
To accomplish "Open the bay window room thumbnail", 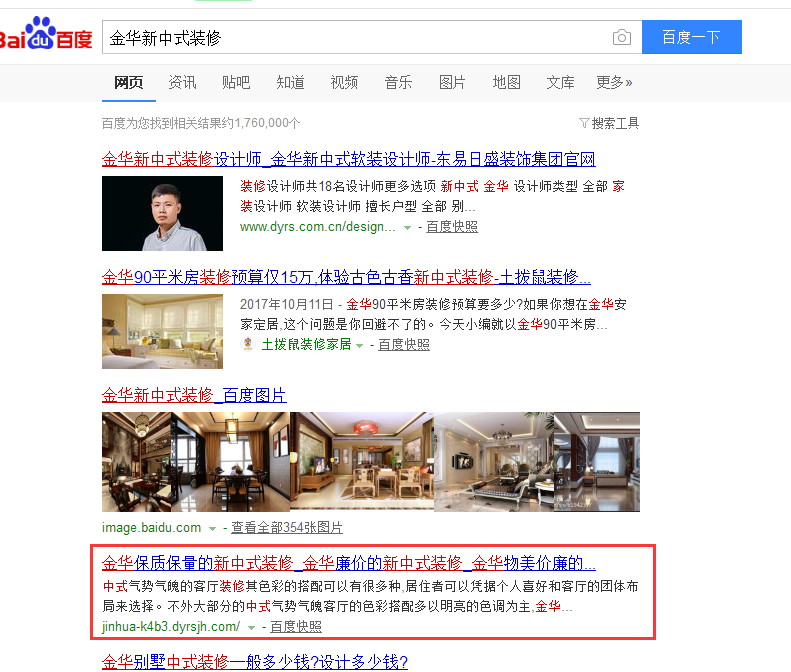I will (x=162, y=331).
